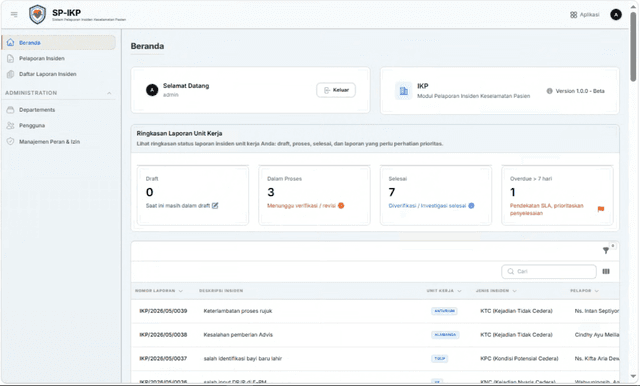Click Diverifikasi / Investigasi selesai text

[427, 206]
